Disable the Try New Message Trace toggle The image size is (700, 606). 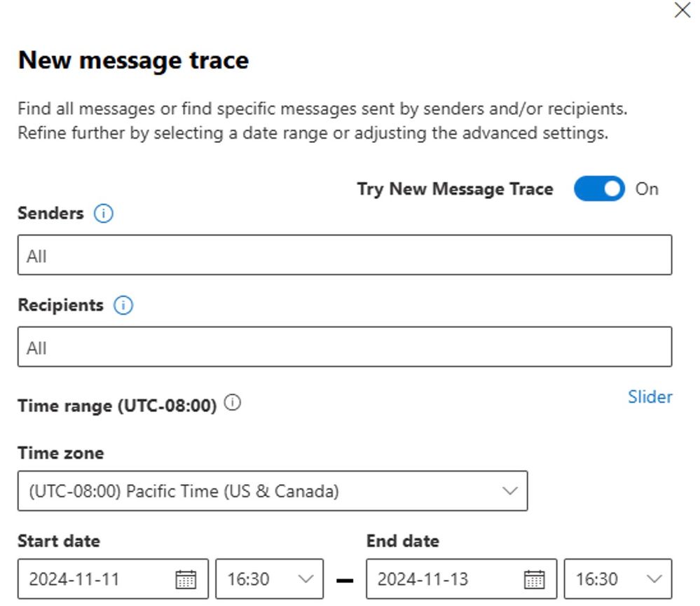599,188
